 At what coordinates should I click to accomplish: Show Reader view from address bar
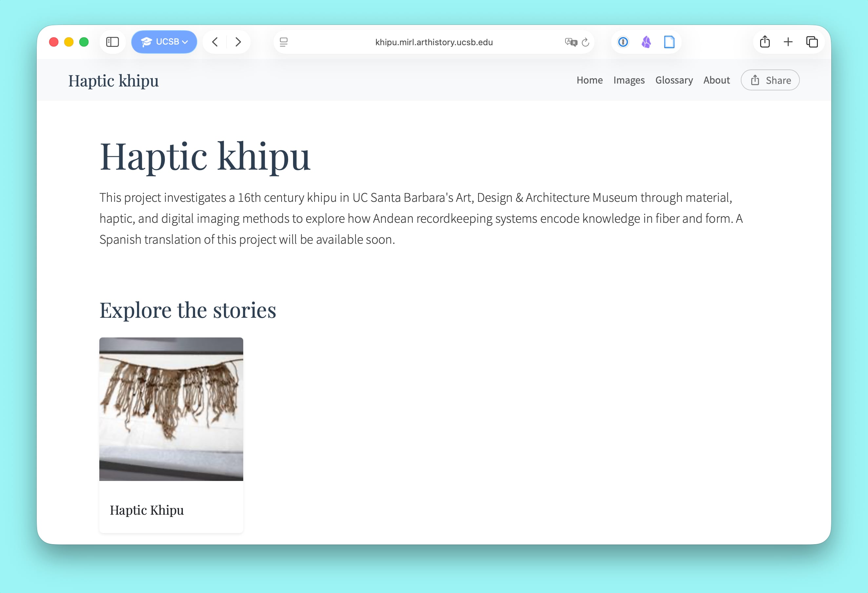click(284, 42)
